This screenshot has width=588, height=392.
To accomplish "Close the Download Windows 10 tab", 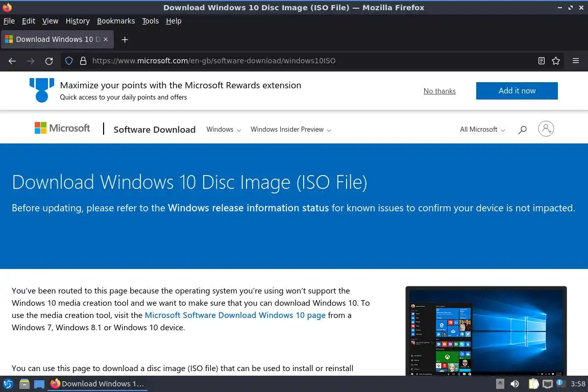I will click(106, 39).
